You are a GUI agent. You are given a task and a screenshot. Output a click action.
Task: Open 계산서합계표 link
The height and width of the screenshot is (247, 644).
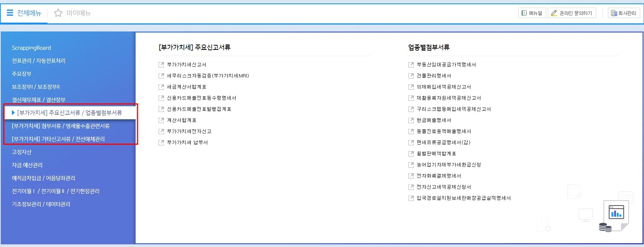(x=182, y=120)
